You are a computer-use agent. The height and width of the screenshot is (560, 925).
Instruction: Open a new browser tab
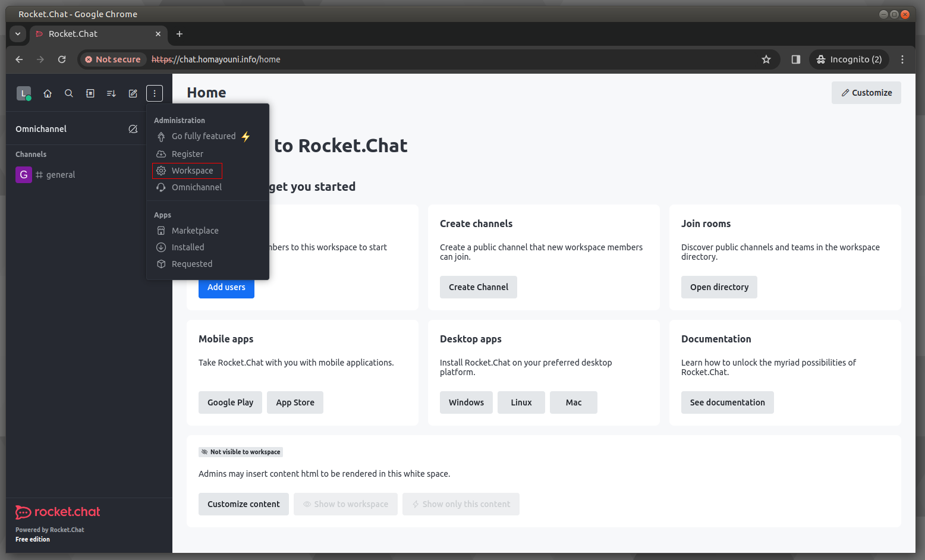pos(180,34)
